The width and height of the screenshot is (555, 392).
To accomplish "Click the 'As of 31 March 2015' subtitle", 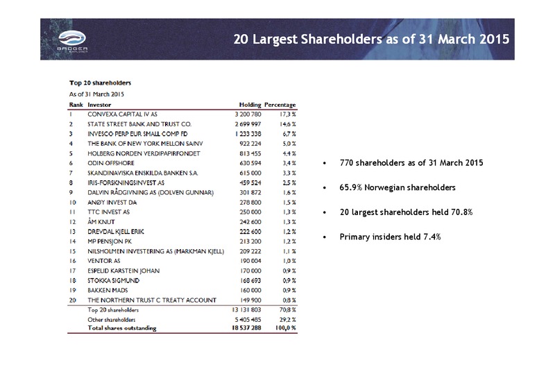I will click(x=96, y=94).
